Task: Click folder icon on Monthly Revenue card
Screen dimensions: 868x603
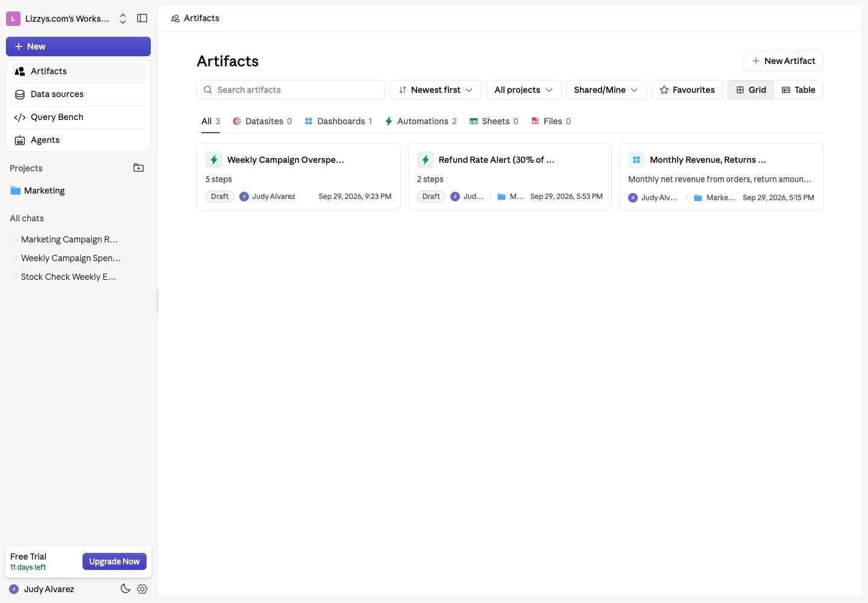Action: tap(698, 198)
